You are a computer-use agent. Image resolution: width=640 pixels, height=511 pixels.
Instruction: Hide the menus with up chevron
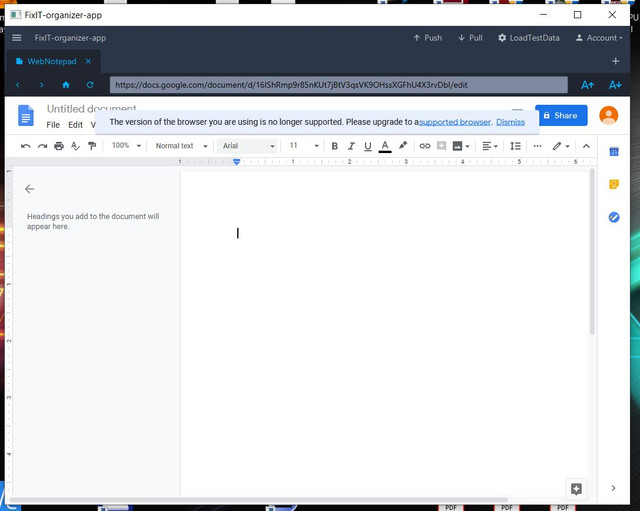click(586, 146)
